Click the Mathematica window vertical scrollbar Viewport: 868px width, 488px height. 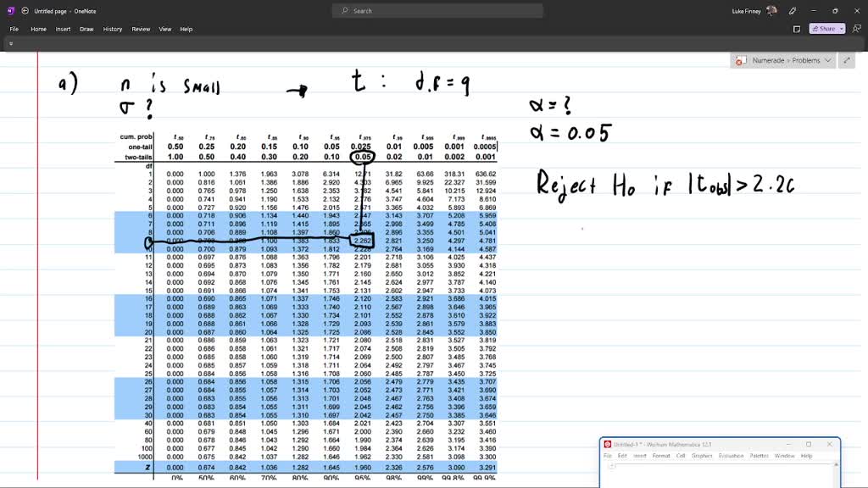coord(836,474)
